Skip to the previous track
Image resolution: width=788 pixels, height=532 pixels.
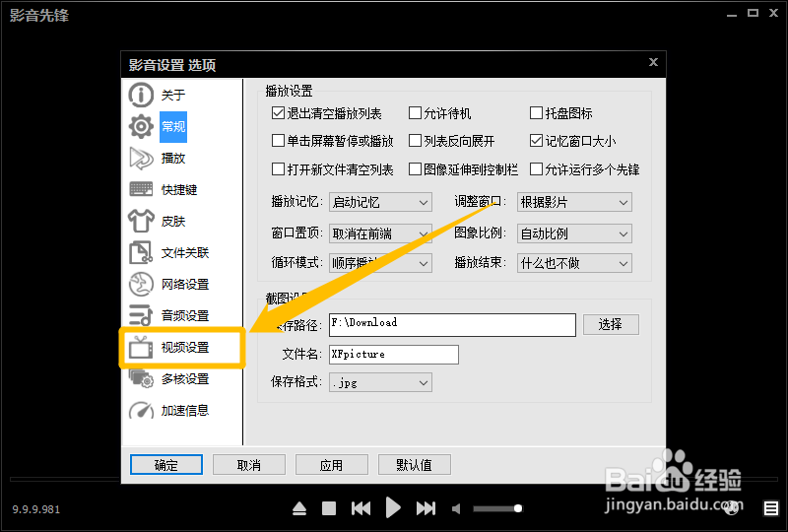361,508
